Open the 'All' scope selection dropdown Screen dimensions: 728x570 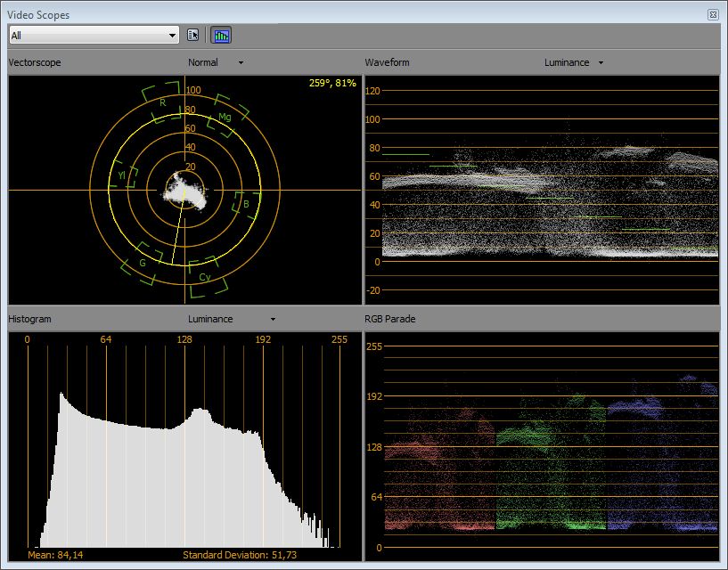(x=94, y=35)
